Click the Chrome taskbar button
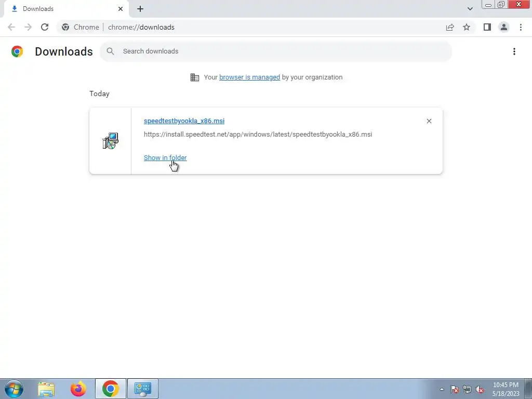 [x=111, y=389]
